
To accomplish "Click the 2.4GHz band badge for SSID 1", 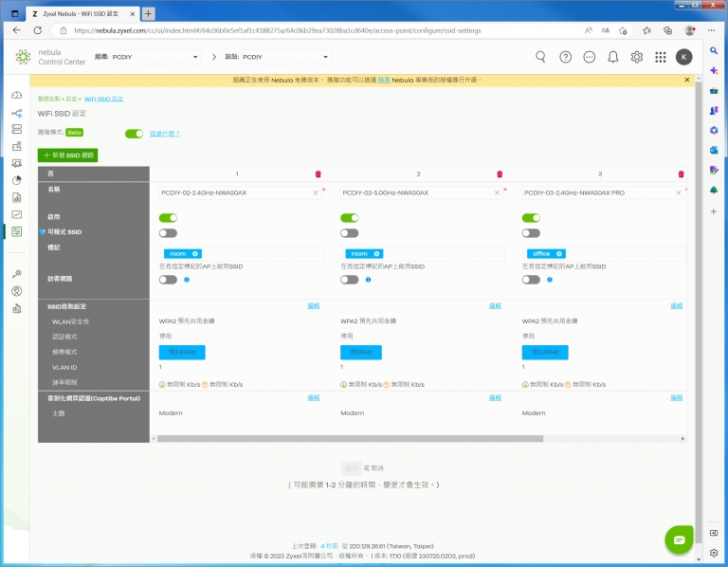I will (182, 352).
